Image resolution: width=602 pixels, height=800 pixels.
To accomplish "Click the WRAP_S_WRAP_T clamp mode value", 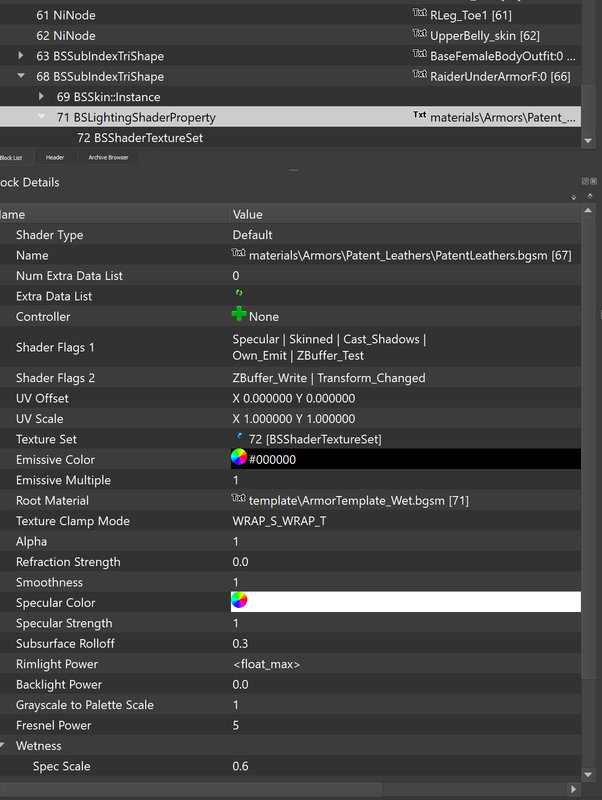I will click(x=280, y=521).
